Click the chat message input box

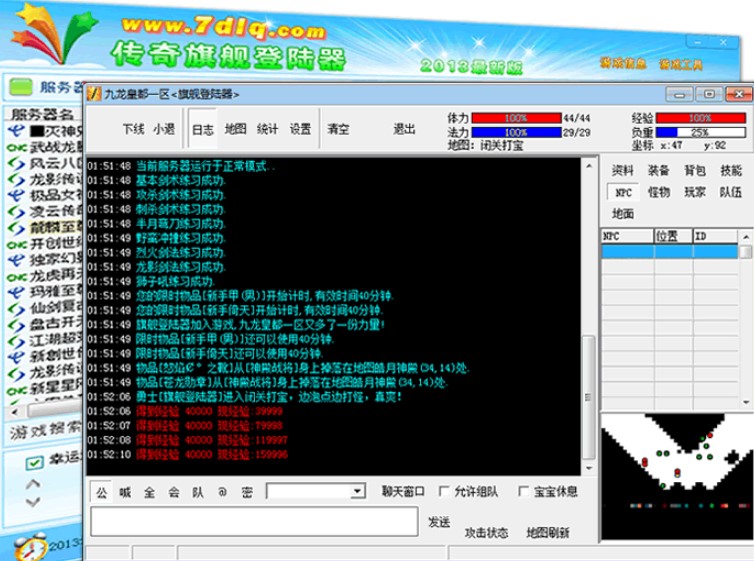pos(254,522)
